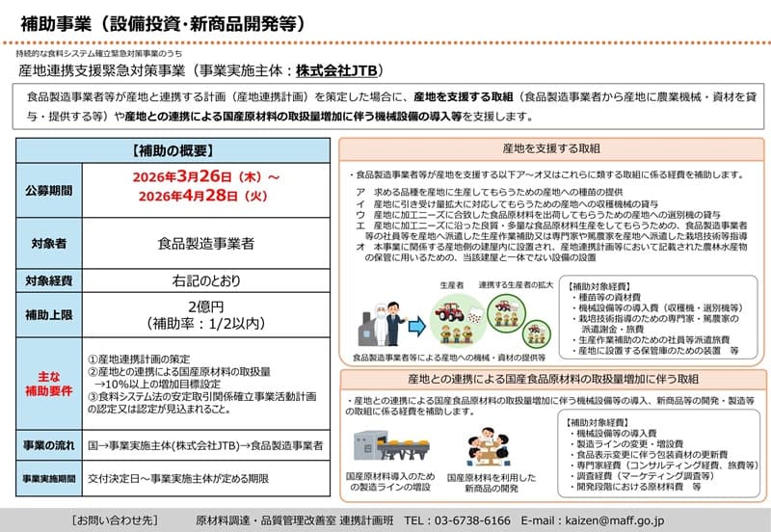This screenshot has height=532, width=771.
Task: Click the 生産者 label above the illustration
Action: 451,284
